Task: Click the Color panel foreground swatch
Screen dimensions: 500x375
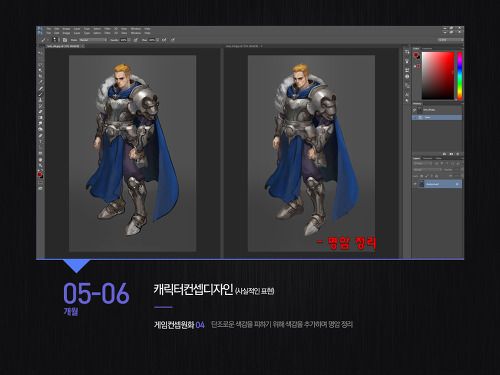Action: coord(416,55)
